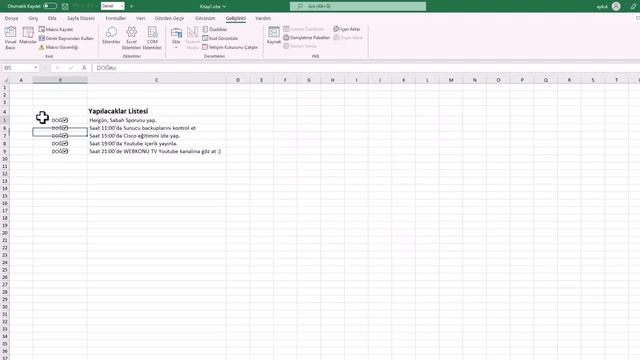The width and height of the screenshot is (640, 360).
Task: Open Excel Eklentileri dialog
Action: (x=131, y=38)
